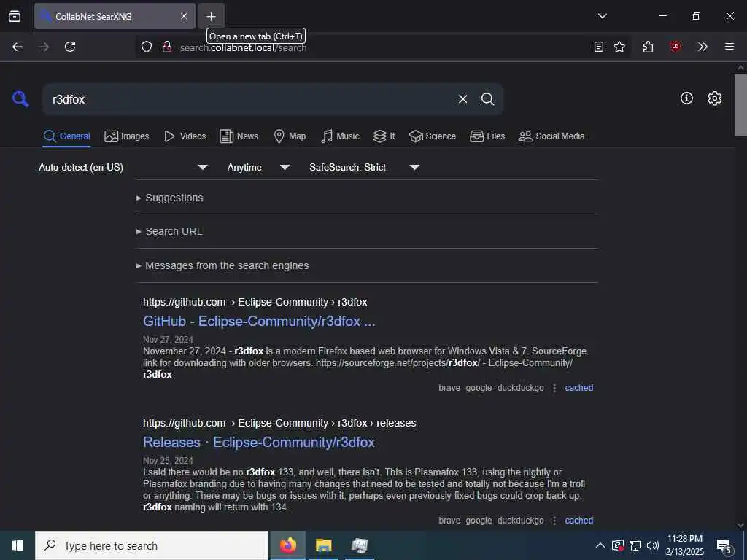Click the insecure connection padlock icon
747x560 pixels.
coord(167,47)
